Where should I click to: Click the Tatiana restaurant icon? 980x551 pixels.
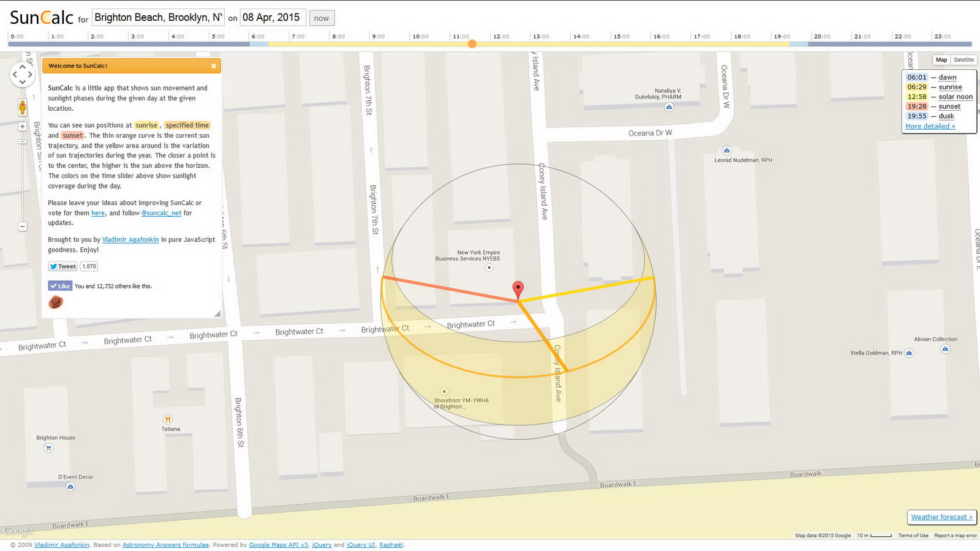[167, 419]
